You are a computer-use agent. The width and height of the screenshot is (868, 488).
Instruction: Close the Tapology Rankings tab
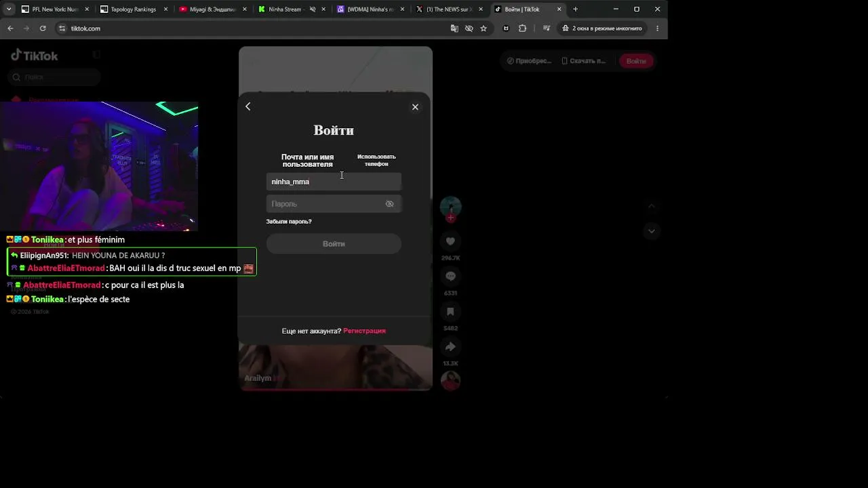[165, 9]
